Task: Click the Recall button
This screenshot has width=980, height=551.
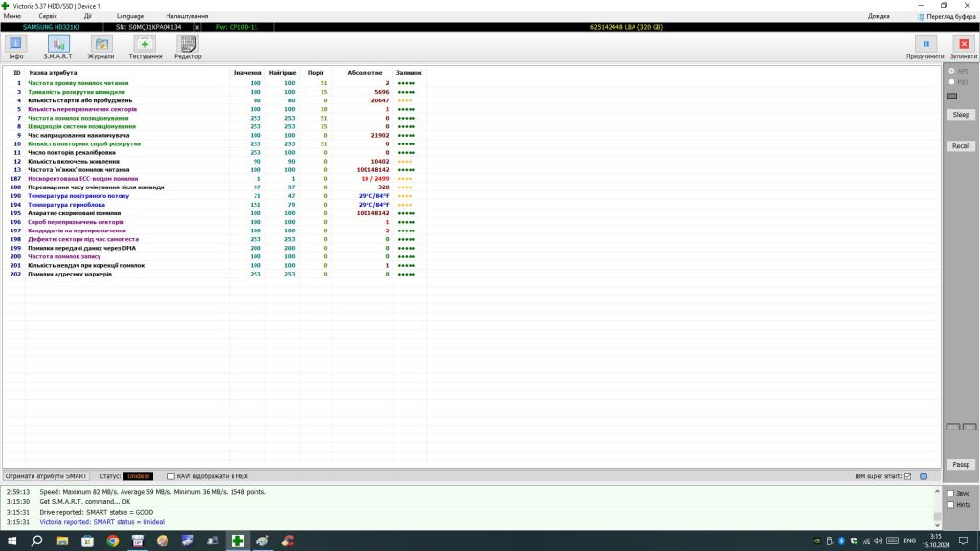Action: pyautogui.click(x=961, y=145)
